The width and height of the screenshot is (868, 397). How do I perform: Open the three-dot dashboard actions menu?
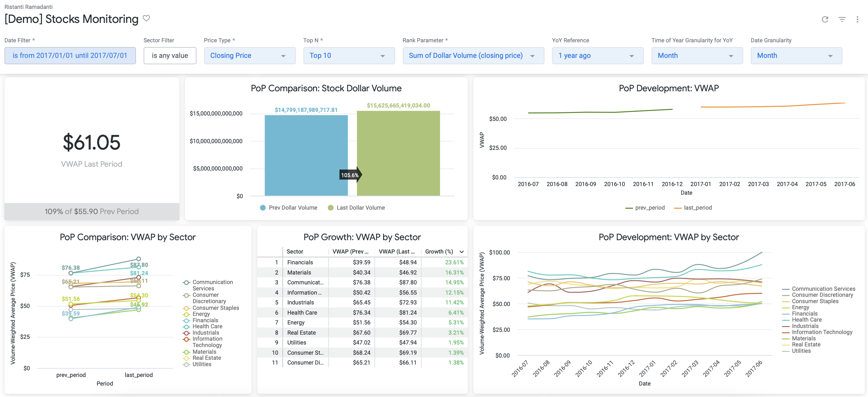click(857, 19)
